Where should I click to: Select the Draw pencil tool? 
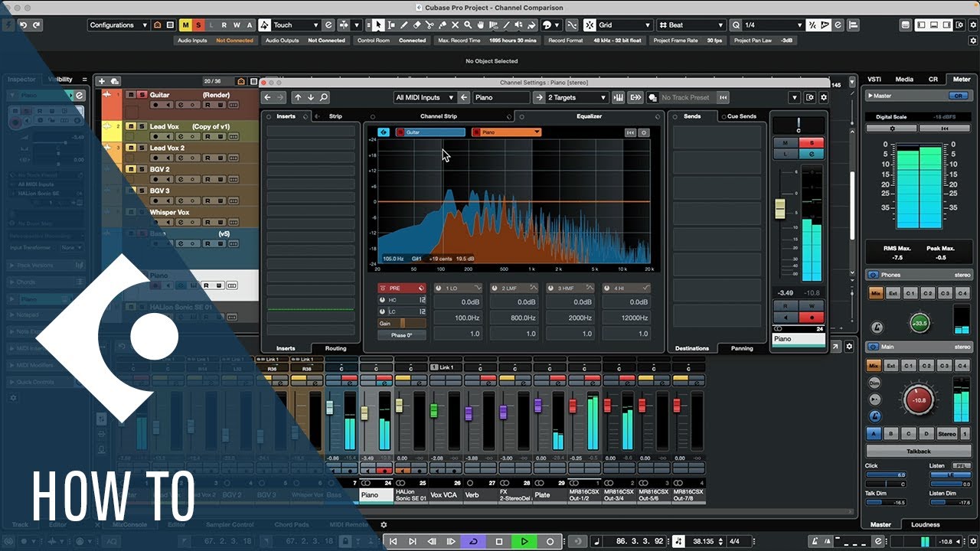tap(405, 25)
